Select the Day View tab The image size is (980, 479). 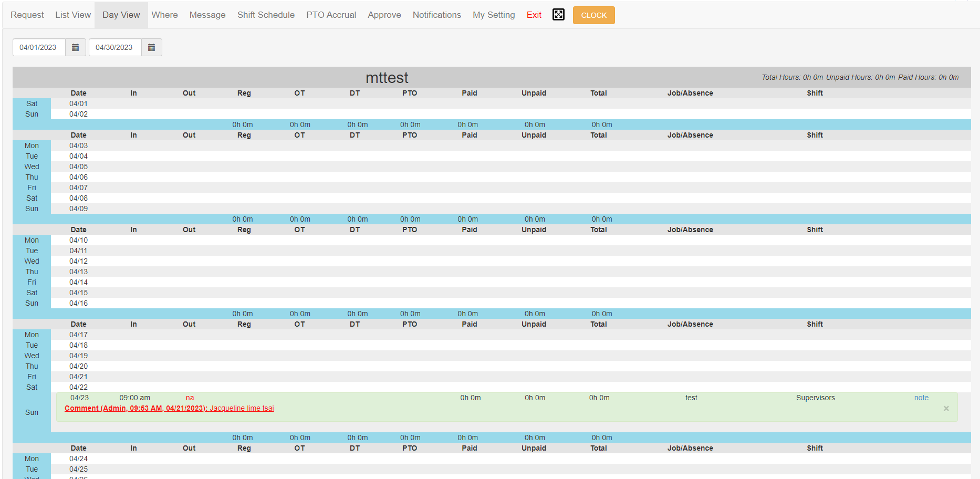click(121, 15)
